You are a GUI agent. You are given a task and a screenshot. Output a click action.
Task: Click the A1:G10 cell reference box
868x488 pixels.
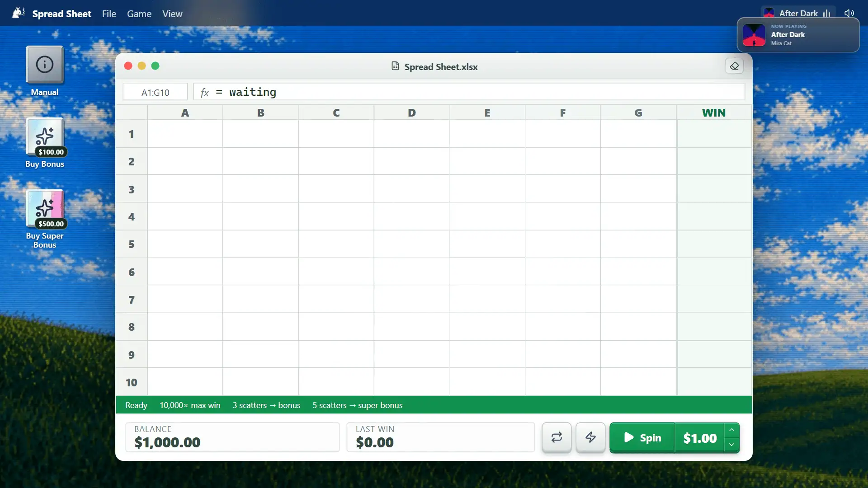[155, 92]
